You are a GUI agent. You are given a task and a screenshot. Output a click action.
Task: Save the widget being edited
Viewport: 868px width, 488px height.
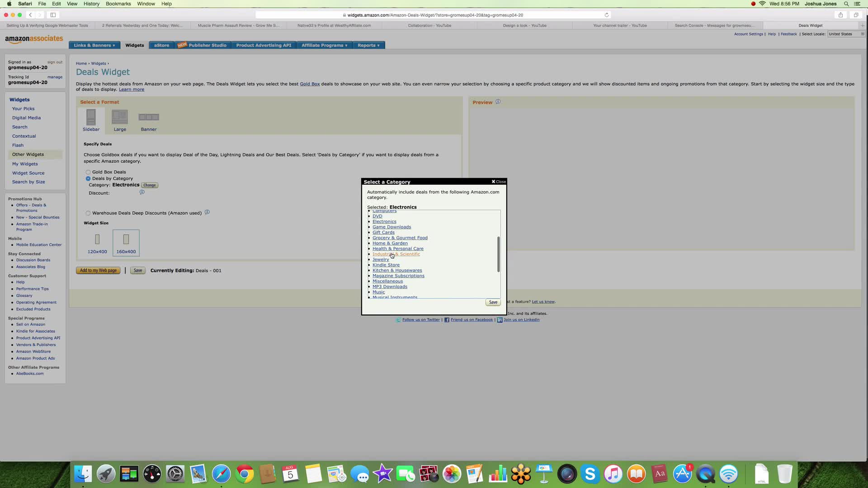138,270
